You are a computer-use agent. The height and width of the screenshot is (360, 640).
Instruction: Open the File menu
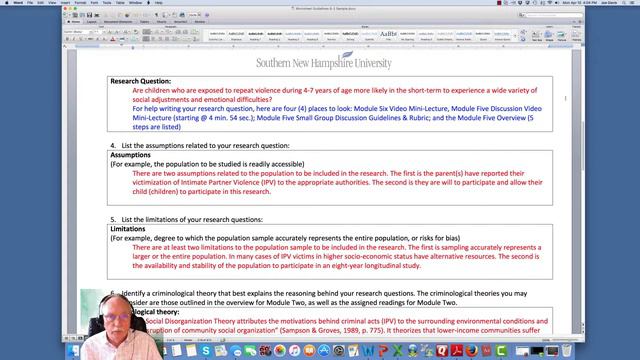tap(30, 2)
